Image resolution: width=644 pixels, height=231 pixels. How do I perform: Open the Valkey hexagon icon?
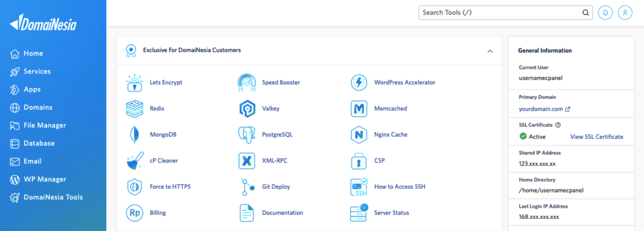point(247,108)
